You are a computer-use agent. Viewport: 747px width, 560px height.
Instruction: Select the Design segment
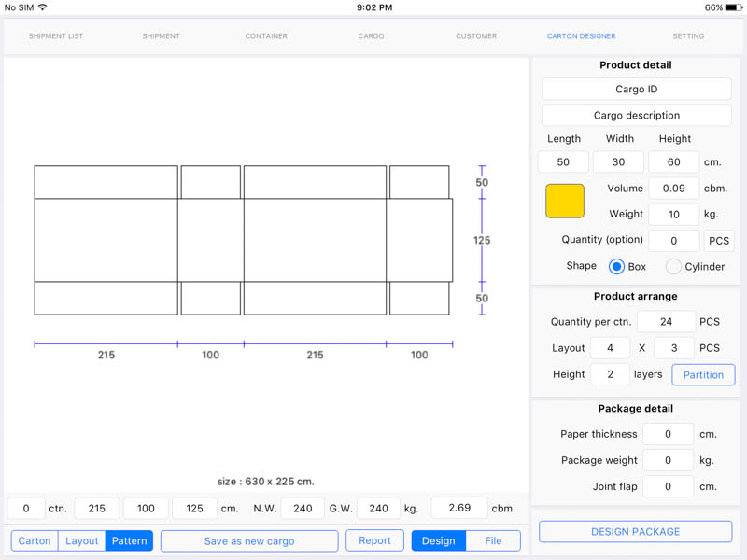(438, 541)
